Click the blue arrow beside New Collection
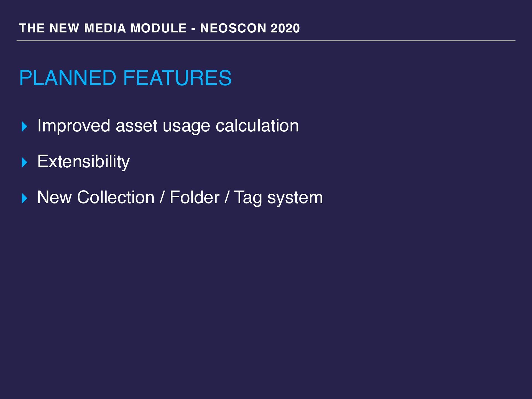Viewport: 532px width, 399px height. pyautogui.click(x=25, y=198)
